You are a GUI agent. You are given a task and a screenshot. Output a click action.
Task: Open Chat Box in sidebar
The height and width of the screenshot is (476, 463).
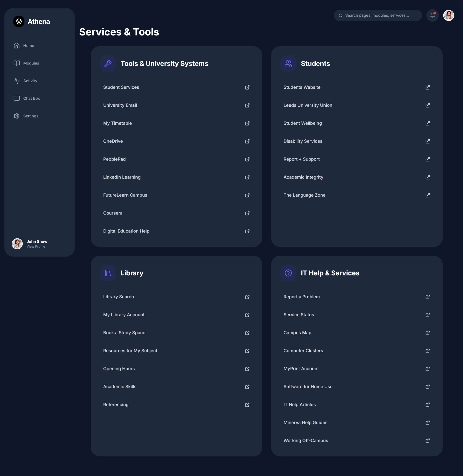[x=31, y=98]
